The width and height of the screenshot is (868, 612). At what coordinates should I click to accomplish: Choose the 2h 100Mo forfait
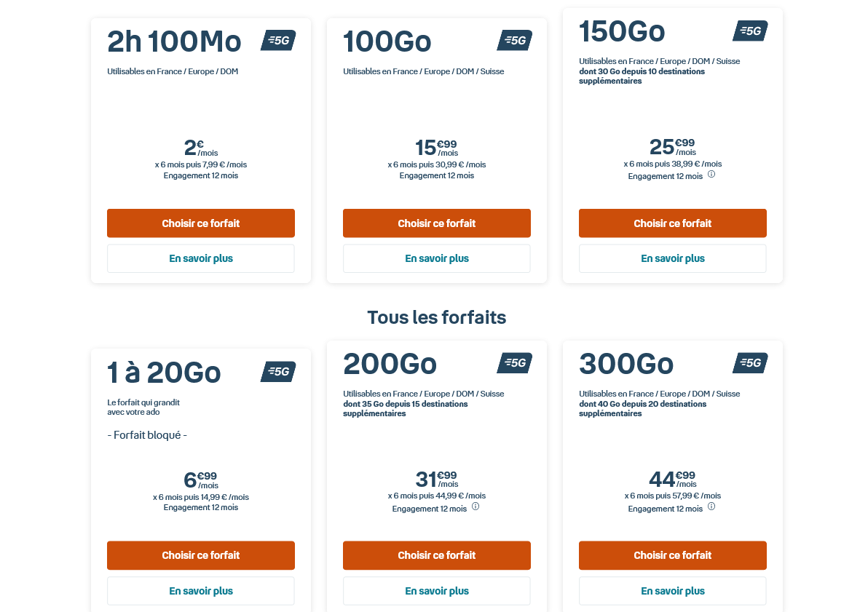201,223
